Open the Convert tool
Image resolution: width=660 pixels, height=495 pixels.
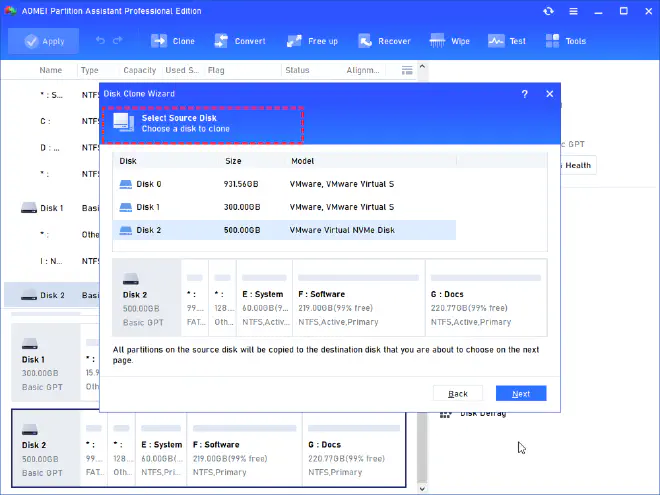tap(238, 41)
